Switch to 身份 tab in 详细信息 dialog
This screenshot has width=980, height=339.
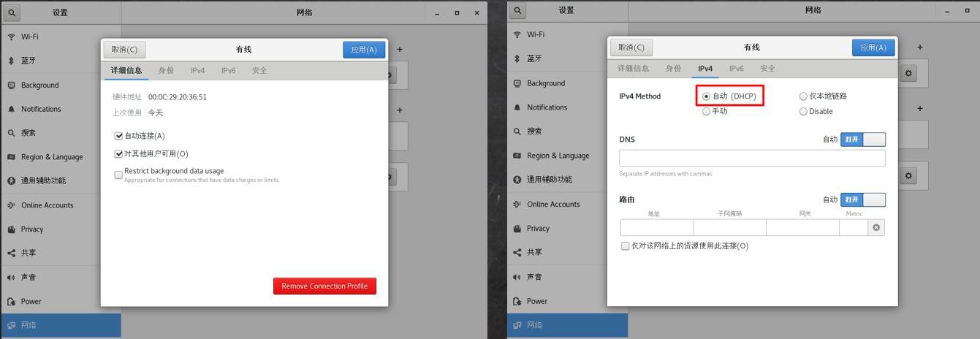tap(166, 71)
